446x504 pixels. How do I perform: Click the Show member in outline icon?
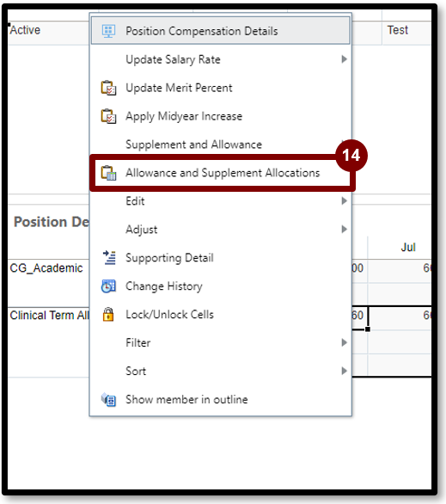click(x=108, y=400)
